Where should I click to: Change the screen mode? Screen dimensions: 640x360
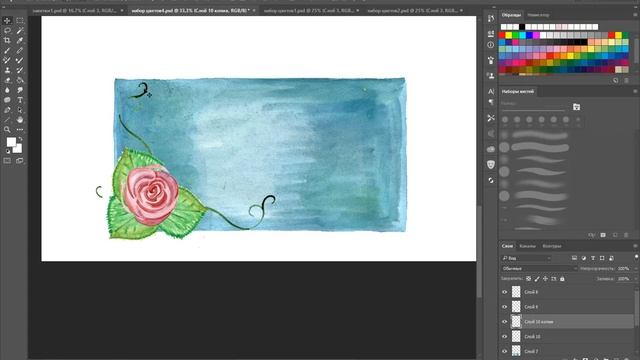20,161
